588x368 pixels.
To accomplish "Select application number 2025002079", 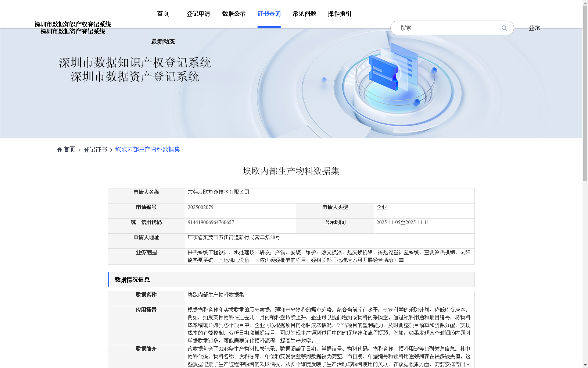I will point(200,207).
